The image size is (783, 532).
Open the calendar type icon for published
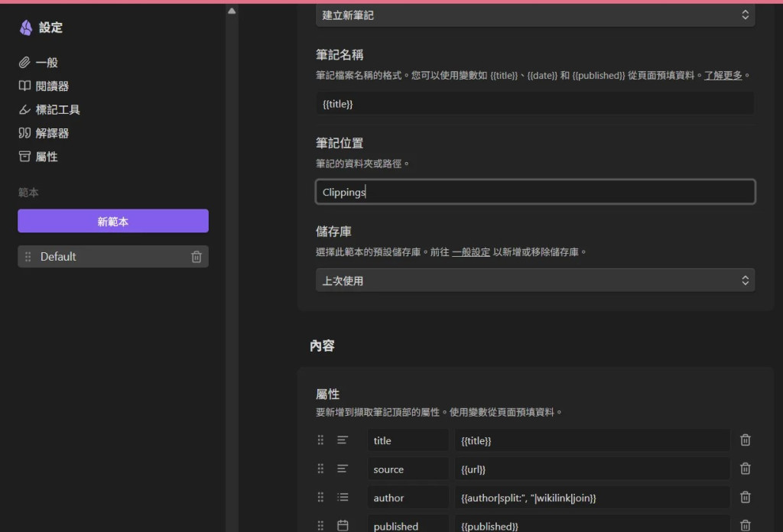click(343, 526)
